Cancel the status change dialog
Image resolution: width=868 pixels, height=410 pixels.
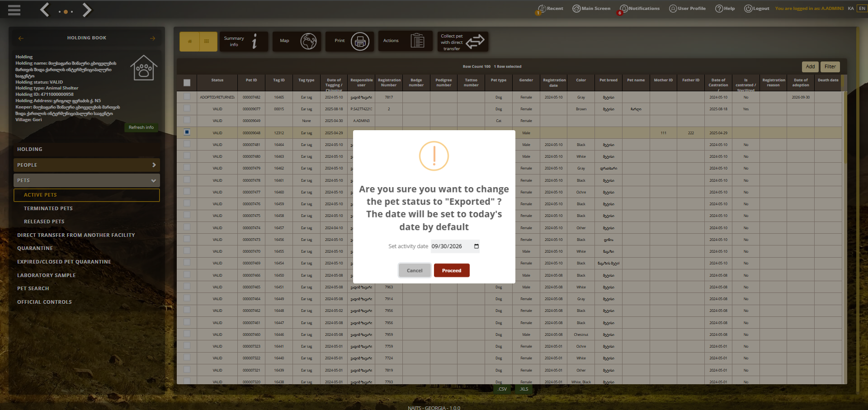(415, 270)
